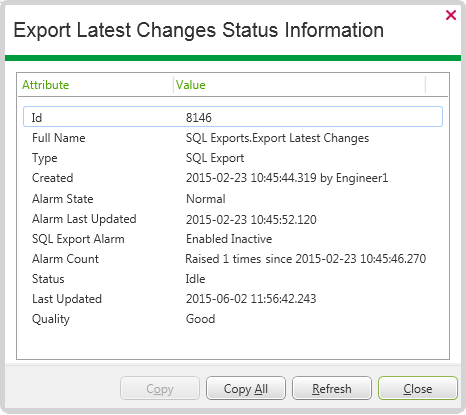The width and height of the screenshot is (466, 415).
Task: Select the Last Updated row
Action: [x=233, y=299]
